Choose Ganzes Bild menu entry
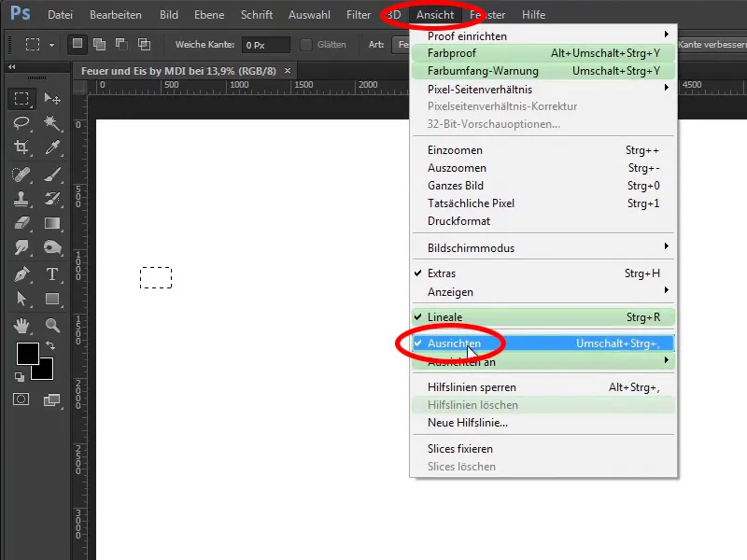This screenshot has width=747, height=560. pos(543,185)
